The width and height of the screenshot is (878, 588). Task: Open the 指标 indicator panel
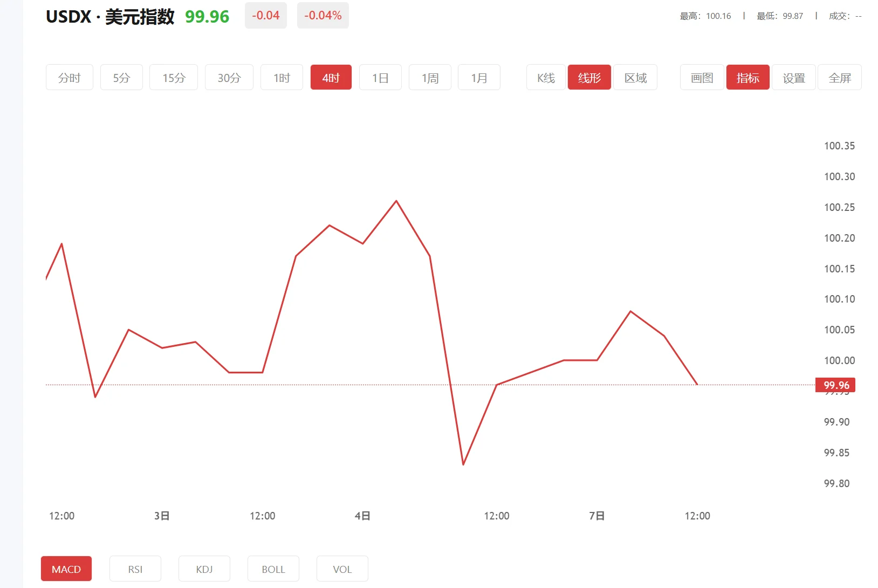tap(747, 77)
